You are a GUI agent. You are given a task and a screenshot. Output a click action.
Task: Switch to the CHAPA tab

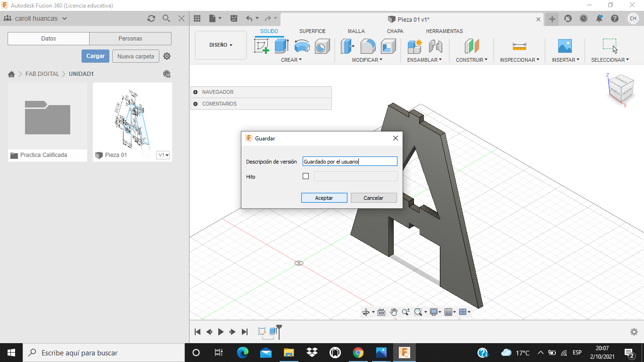(x=395, y=31)
